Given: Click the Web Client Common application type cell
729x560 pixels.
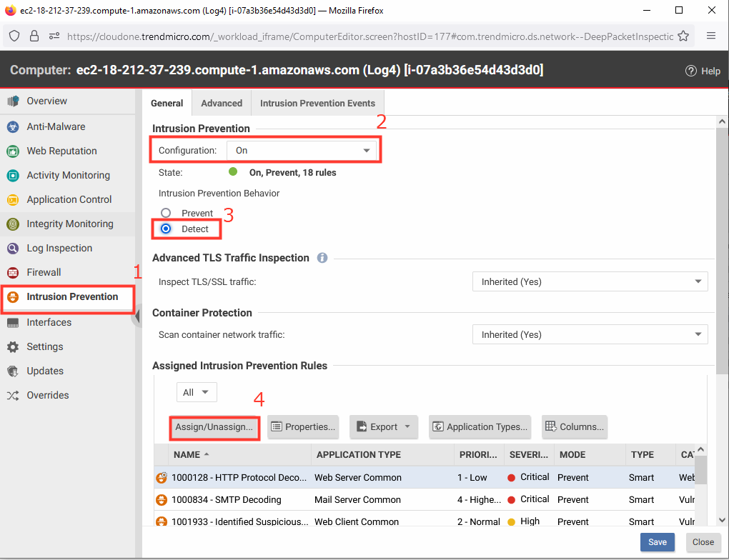Looking at the screenshot, I should (x=357, y=521).
